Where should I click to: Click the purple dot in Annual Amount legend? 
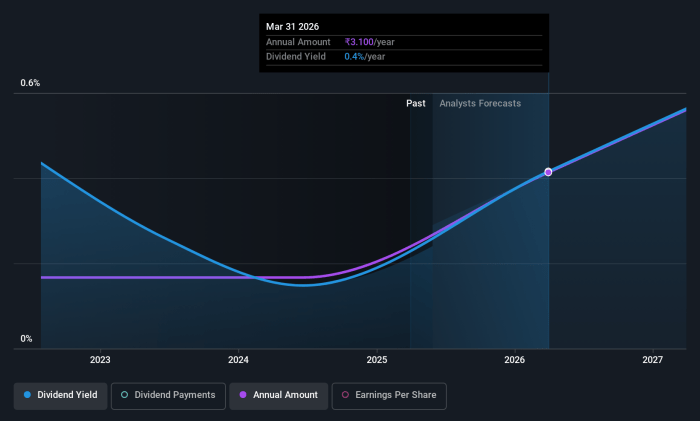point(241,395)
